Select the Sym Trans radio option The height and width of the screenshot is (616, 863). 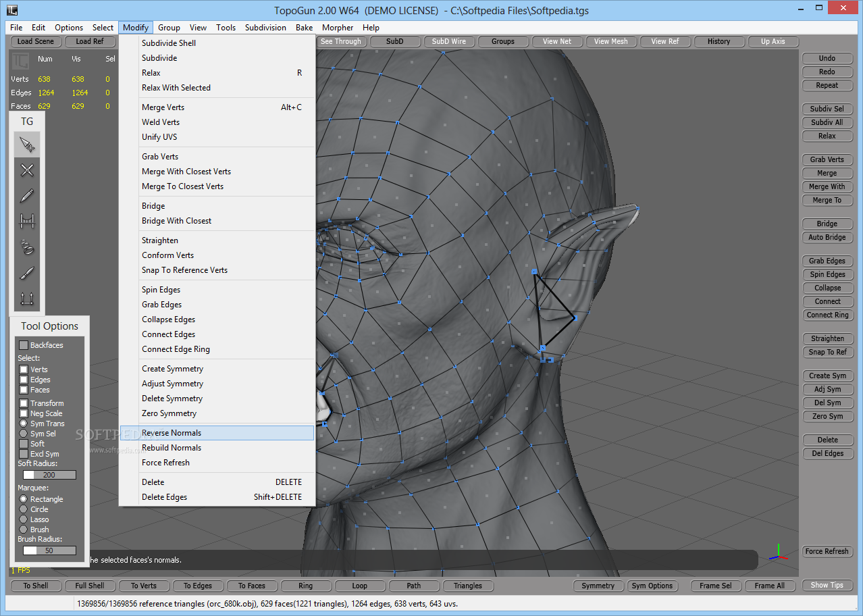(x=24, y=423)
